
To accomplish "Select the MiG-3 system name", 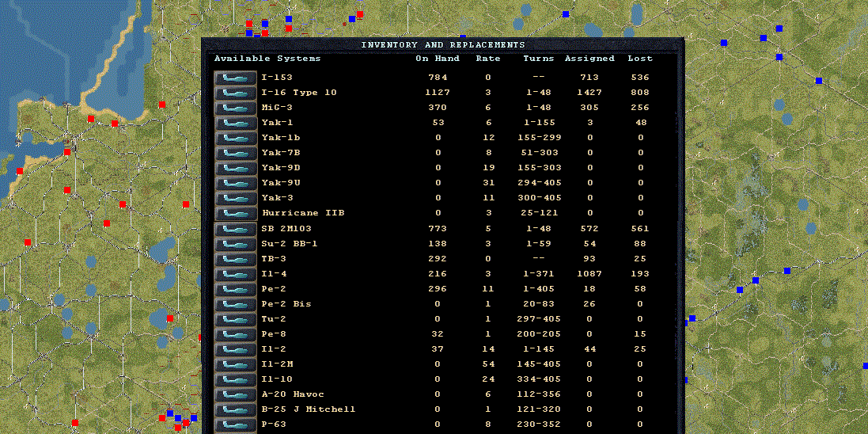I will [277, 108].
